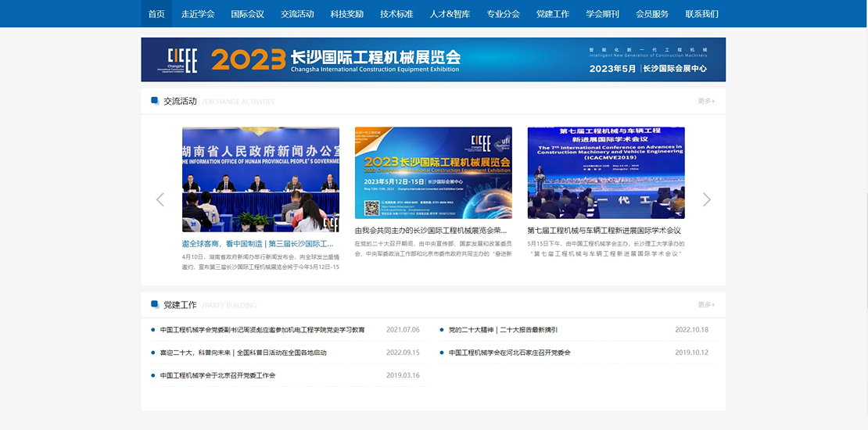The image size is (868, 430).
Task: Click the left carousel arrow
Action: [160, 199]
